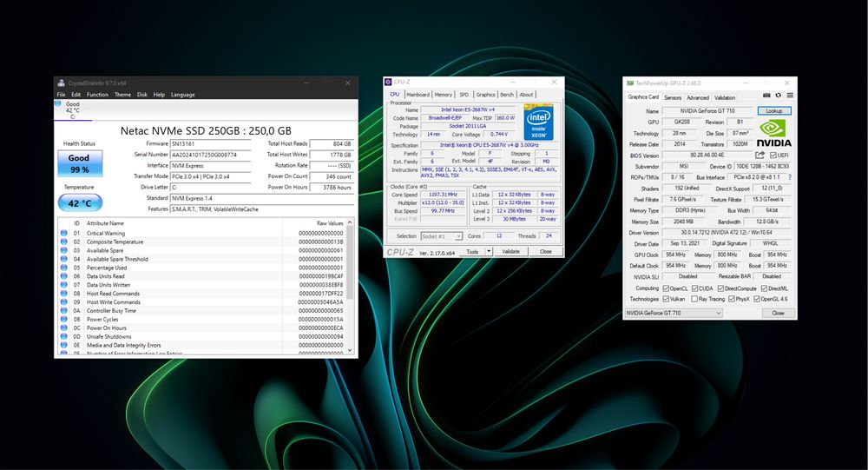The height and width of the screenshot is (470, 868).
Task: Click the CPU-Z title bar app icon
Action: (388, 82)
